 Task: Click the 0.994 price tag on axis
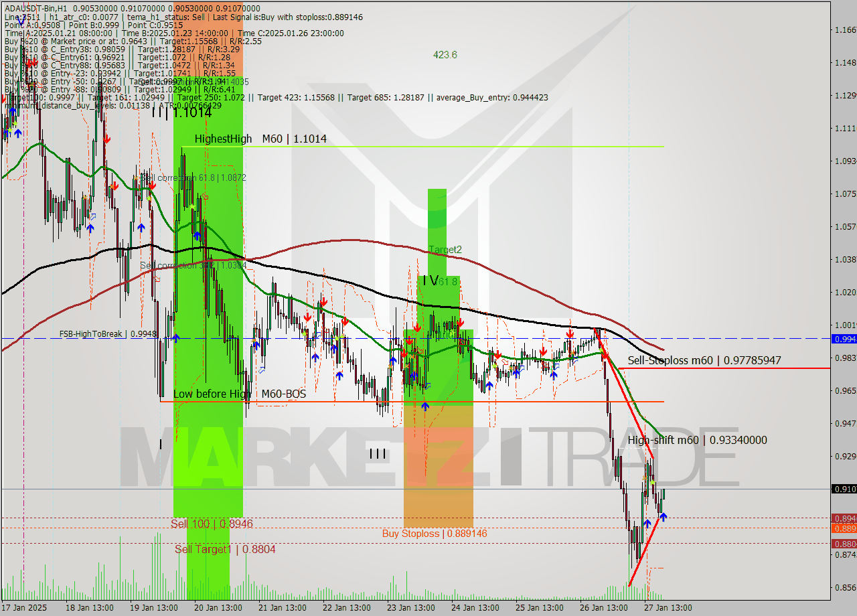(x=844, y=339)
